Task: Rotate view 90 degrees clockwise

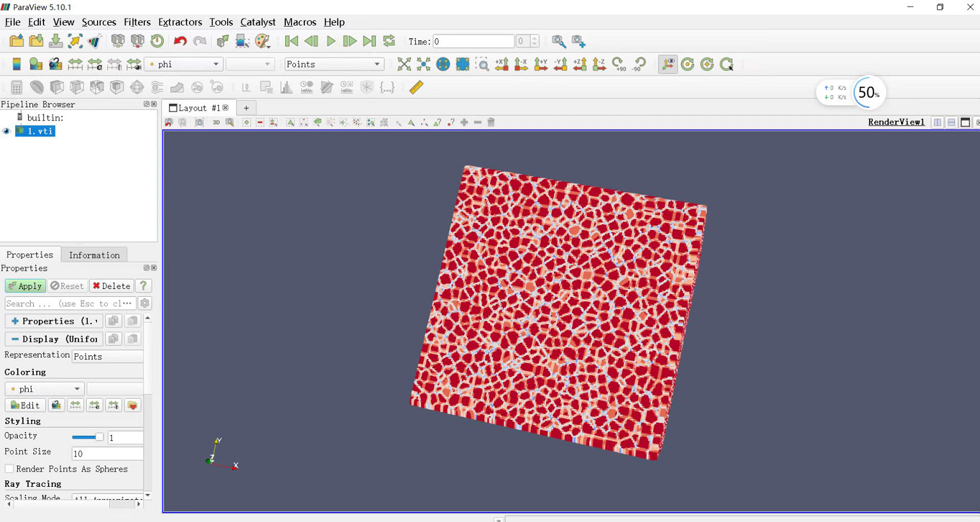Action: [x=619, y=64]
